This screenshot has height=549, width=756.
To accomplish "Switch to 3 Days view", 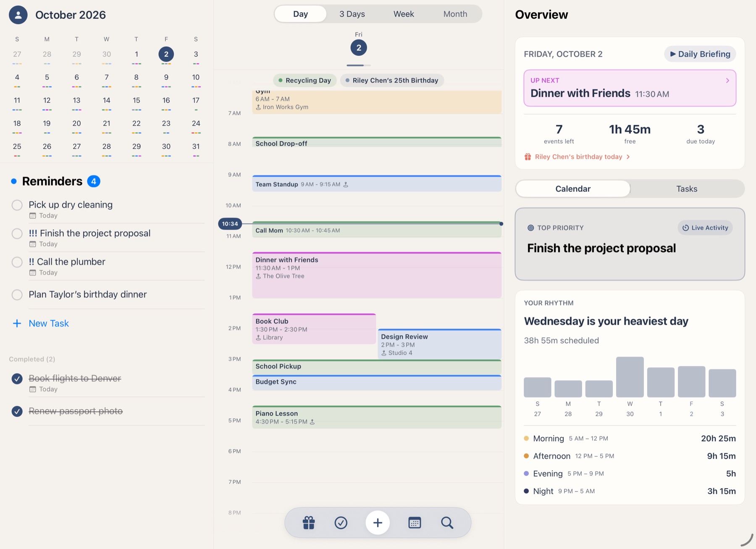I will click(x=352, y=14).
